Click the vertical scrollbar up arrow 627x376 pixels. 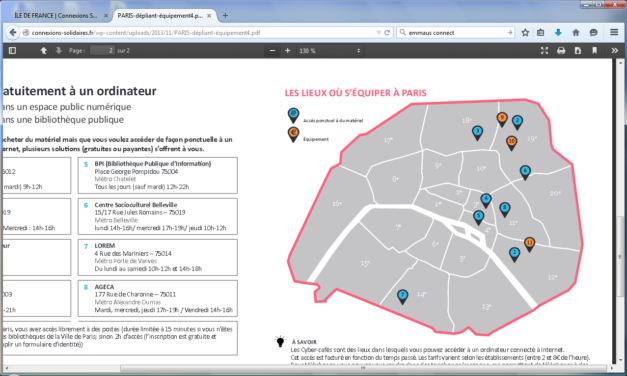coord(621,63)
